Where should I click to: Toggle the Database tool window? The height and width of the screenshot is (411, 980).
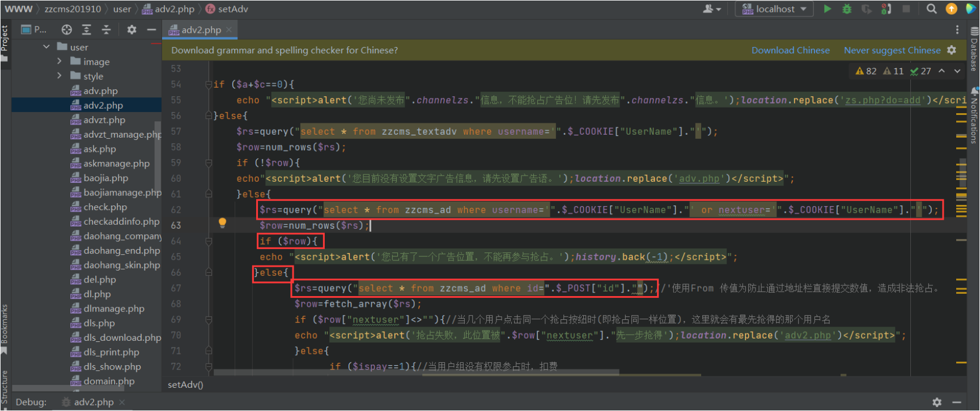point(974,49)
